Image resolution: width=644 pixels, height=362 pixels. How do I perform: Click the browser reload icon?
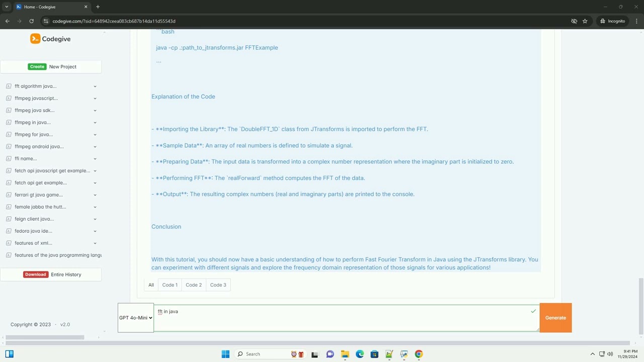click(x=31, y=21)
